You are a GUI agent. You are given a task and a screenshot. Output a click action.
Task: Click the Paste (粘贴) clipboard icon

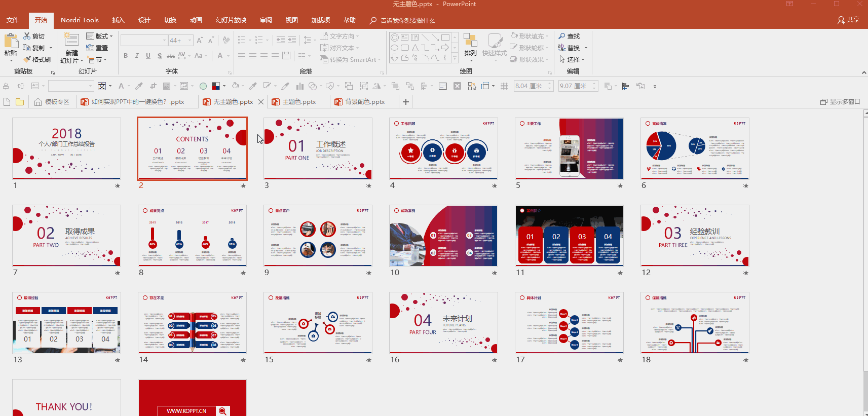tap(10, 42)
